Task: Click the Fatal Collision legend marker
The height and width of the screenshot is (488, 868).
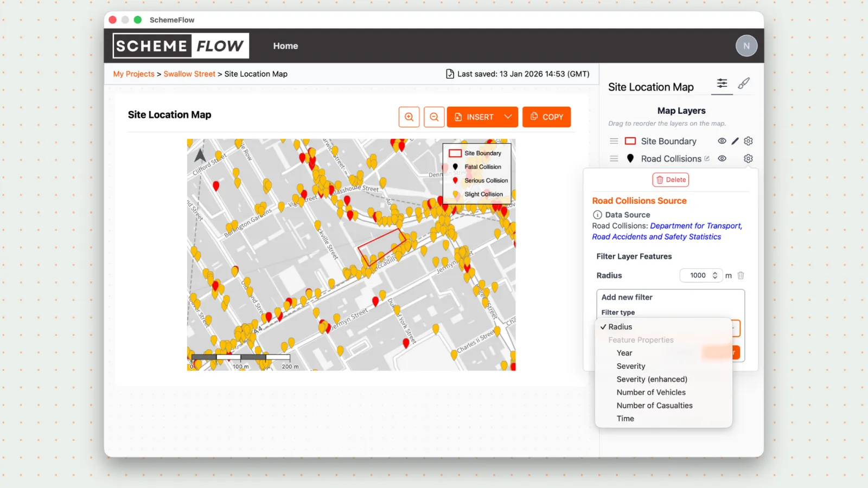Action: pyautogui.click(x=455, y=167)
